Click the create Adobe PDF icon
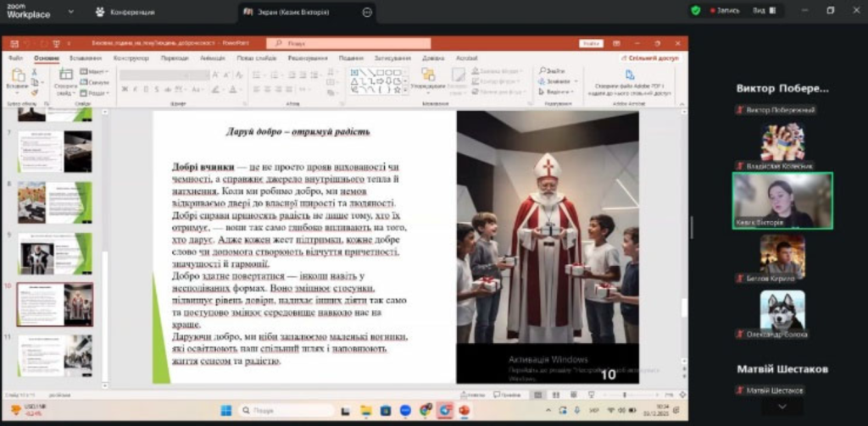Image resolution: width=868 pixels, height=426 pixels. 630,75
